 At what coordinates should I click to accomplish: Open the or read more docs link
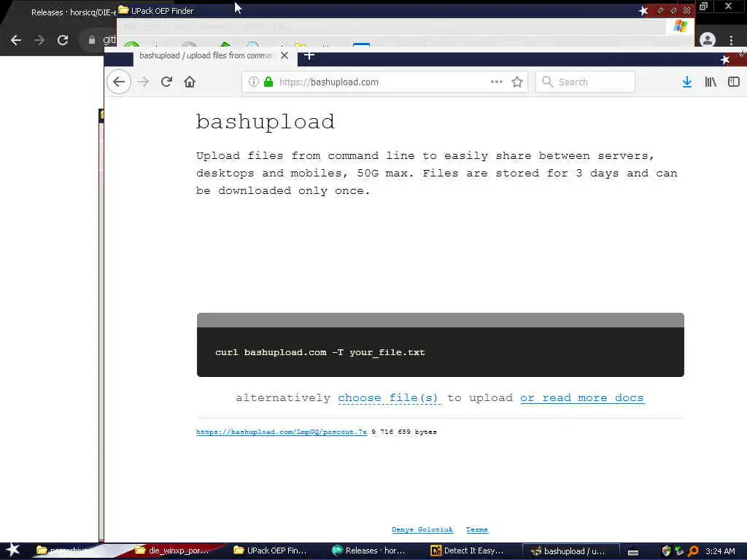pyautogui.click(x=581, y=397)
